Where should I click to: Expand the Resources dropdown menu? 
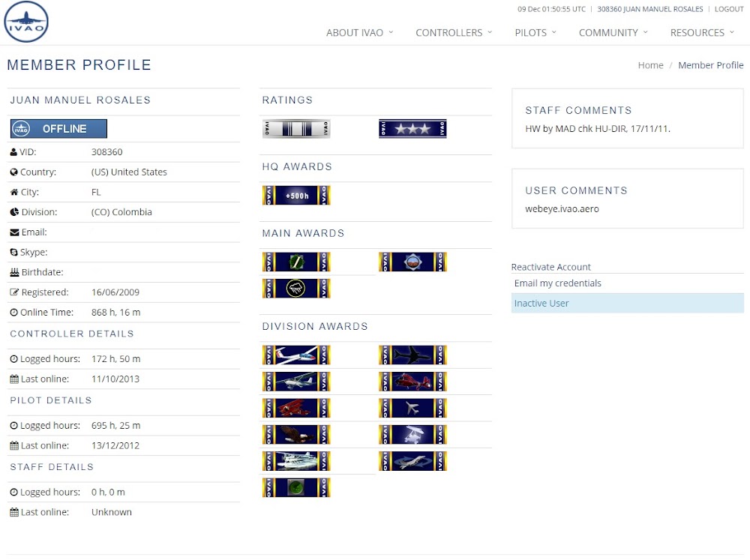click(702, 33)
